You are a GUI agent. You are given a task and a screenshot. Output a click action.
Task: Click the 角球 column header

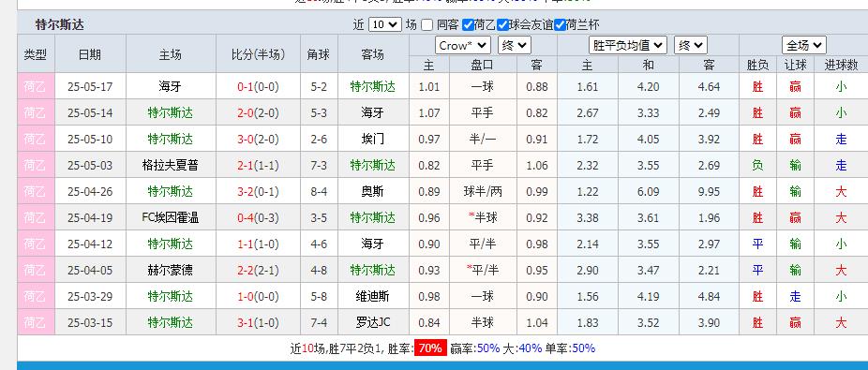319,54
